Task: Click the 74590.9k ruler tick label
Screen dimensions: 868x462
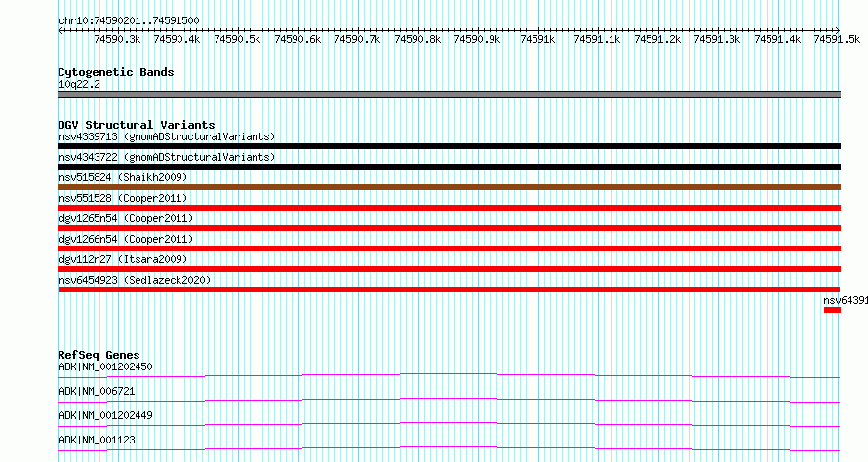Action: pyautogui.click(x=477, y=39)
